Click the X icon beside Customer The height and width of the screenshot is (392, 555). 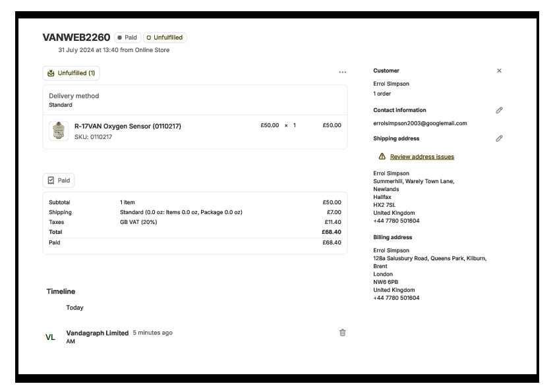(x=499, y=70)
